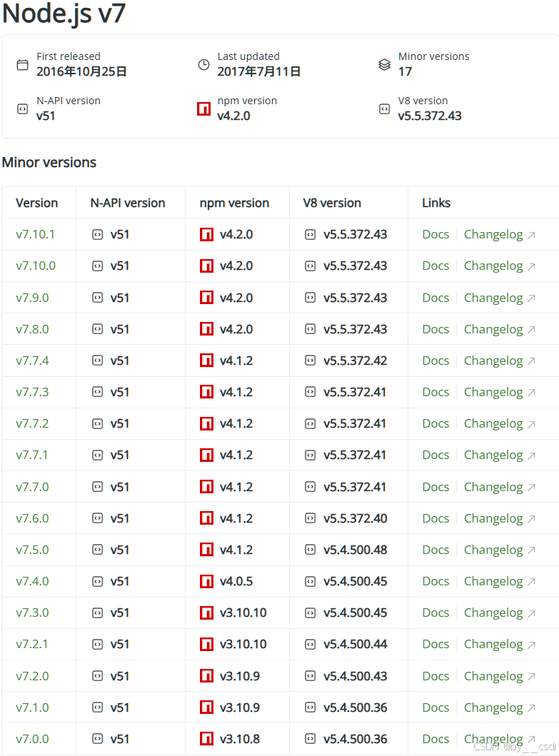Screen dimensions: 559x756
Task: Click the code icon beside summary V8 version
Action: [x=384, y=109]
